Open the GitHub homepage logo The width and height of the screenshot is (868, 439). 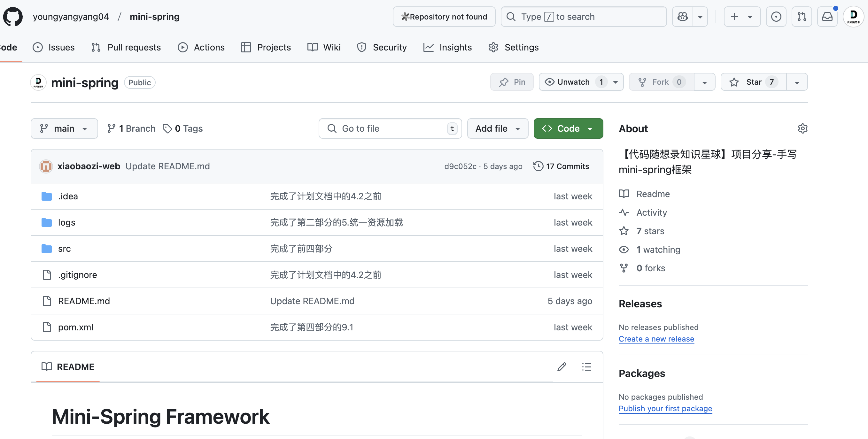13,17
